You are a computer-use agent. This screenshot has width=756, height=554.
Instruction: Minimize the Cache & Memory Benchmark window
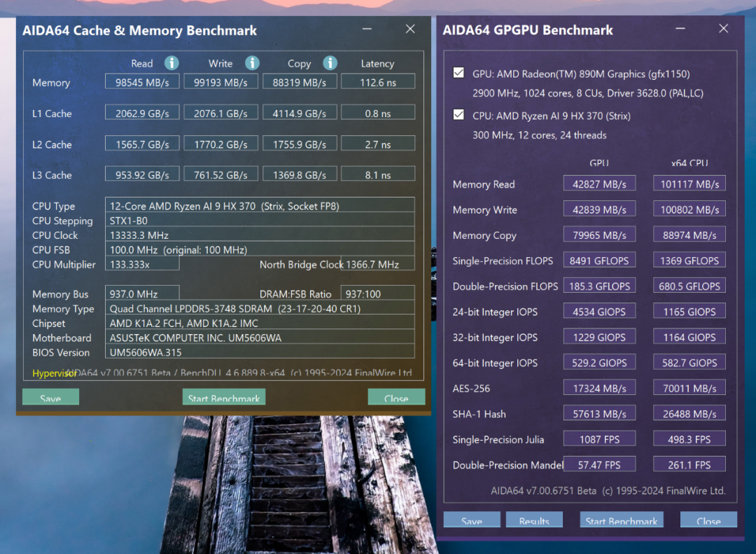point(367,29)
